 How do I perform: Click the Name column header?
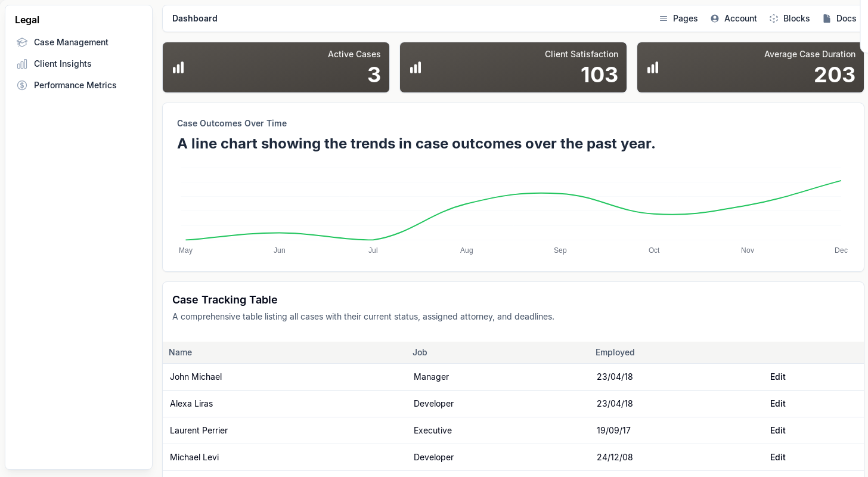coord(180,352)
